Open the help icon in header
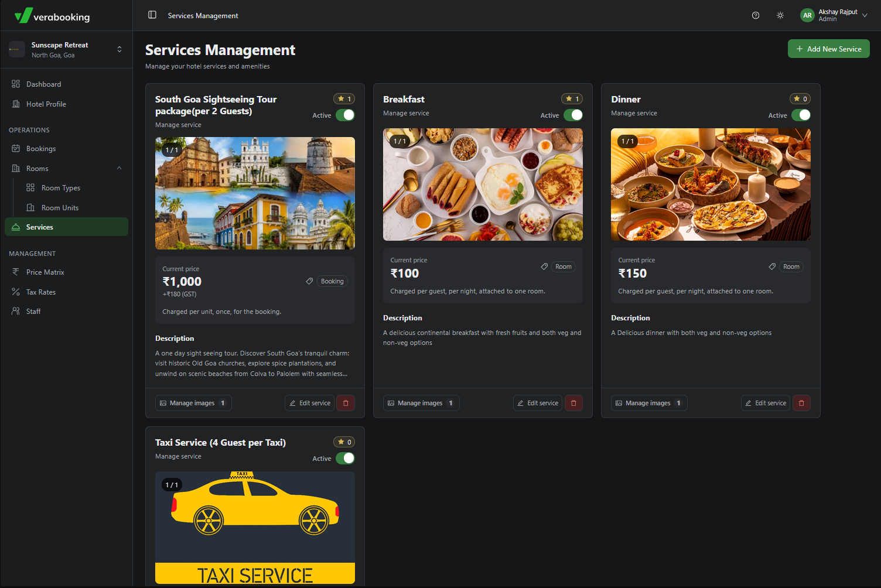The image size is (881, 588). (756, 15)
